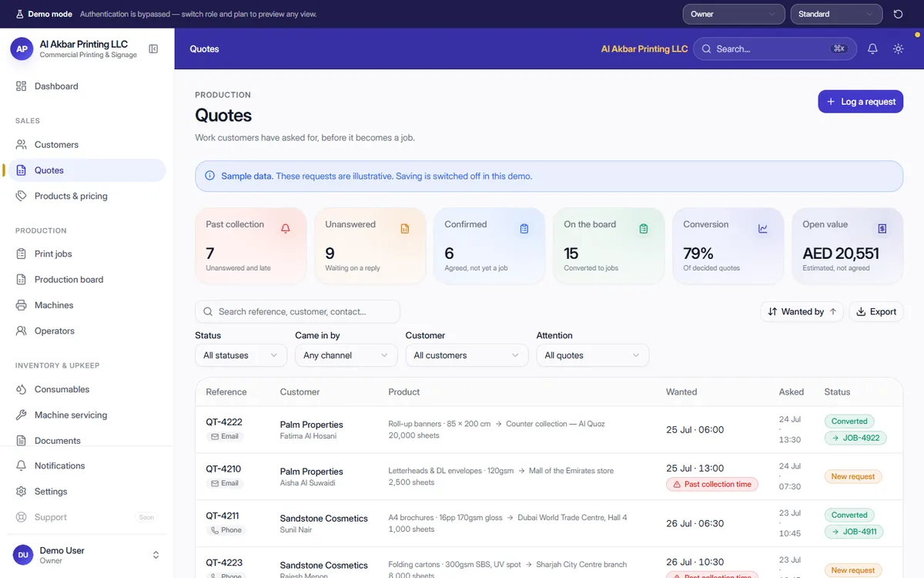Open job link JOB-4922
Screen dimensions: 924x578
point(855,439)
